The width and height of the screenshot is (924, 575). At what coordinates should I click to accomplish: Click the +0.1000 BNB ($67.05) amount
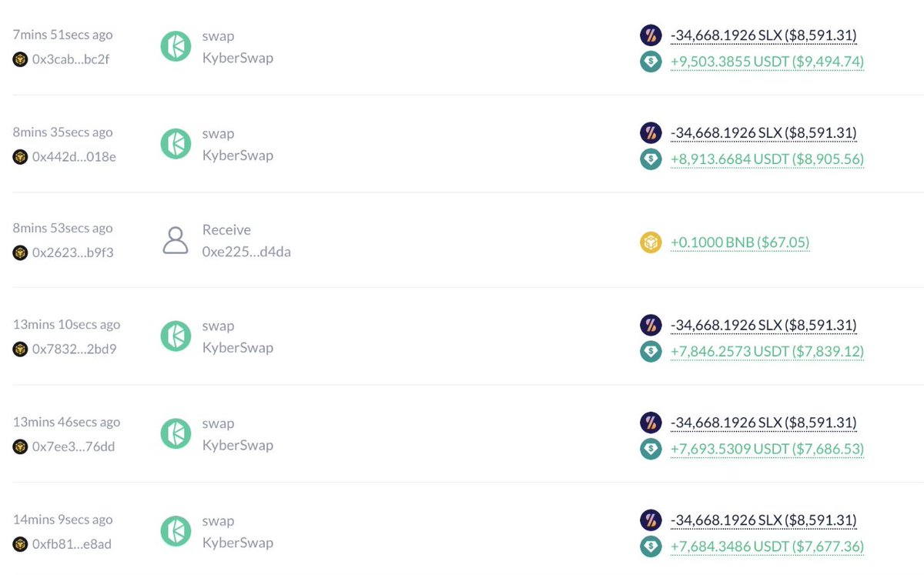click(740, 242)
